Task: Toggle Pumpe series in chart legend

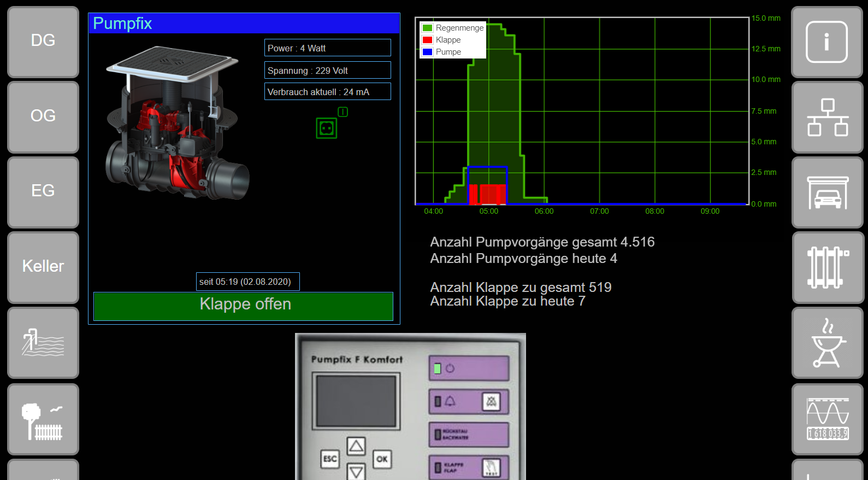Action: pos(442,52)
